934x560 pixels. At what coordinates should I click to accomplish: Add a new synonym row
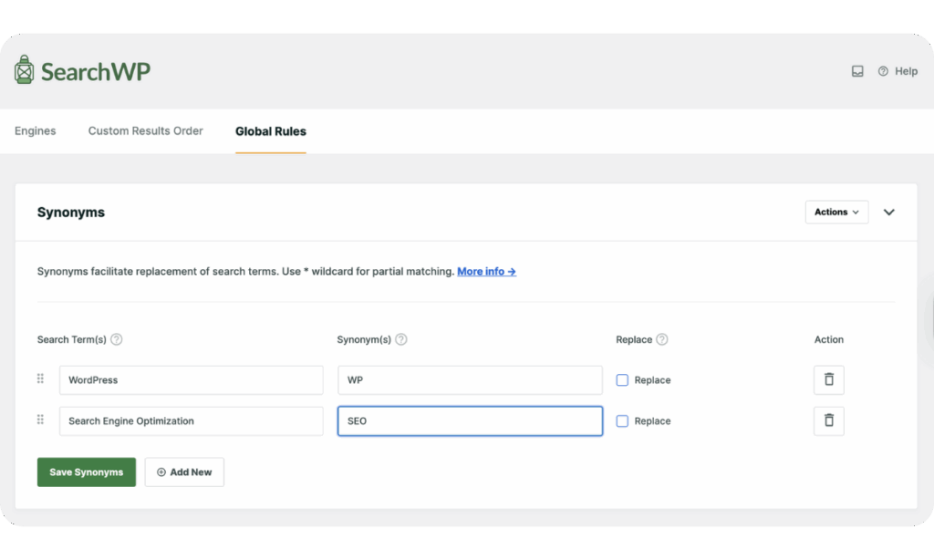click(184, 472)
